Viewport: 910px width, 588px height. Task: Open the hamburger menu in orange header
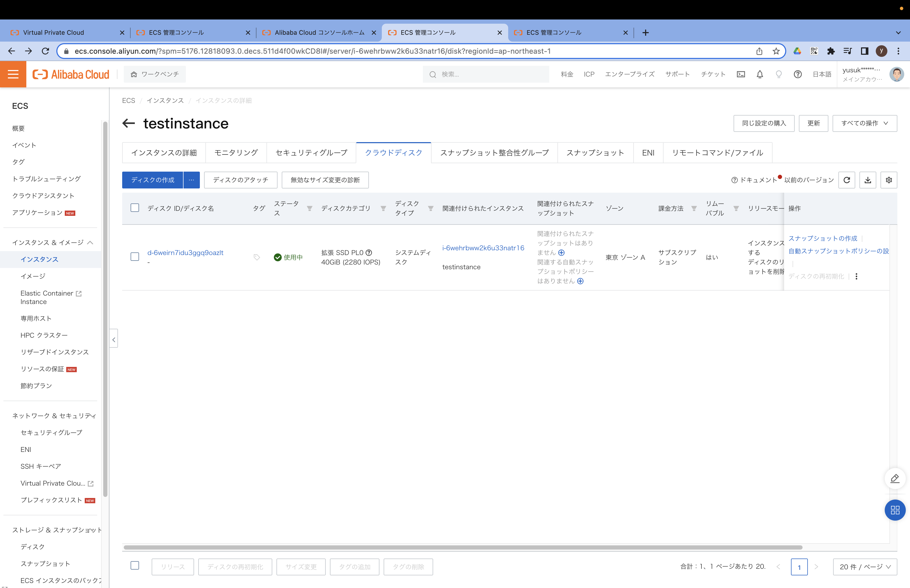coord(13,74)
